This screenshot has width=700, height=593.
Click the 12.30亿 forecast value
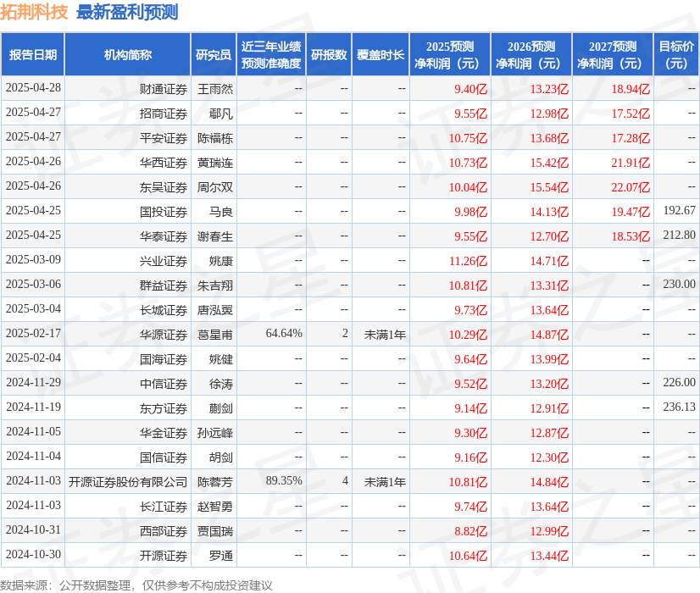click(x=549, y=457)
